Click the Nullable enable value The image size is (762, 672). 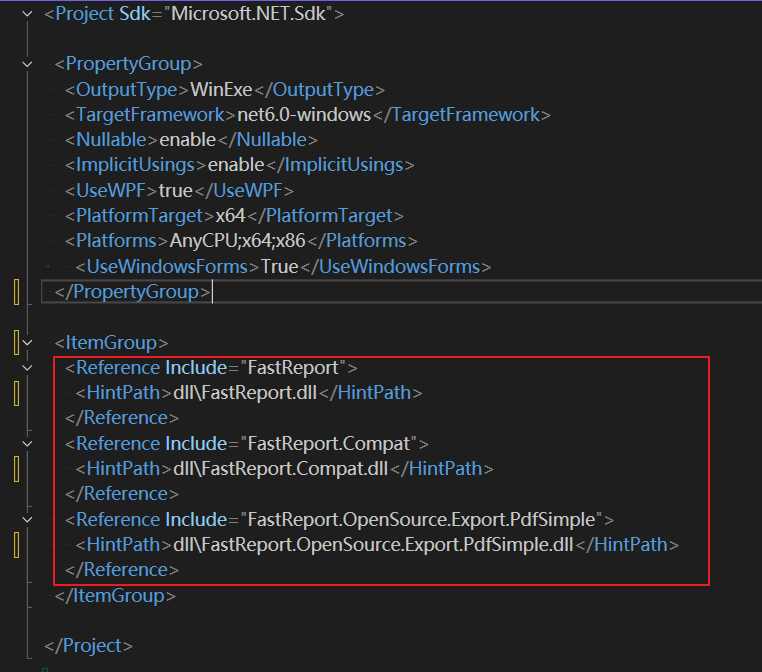click(188, 140)
